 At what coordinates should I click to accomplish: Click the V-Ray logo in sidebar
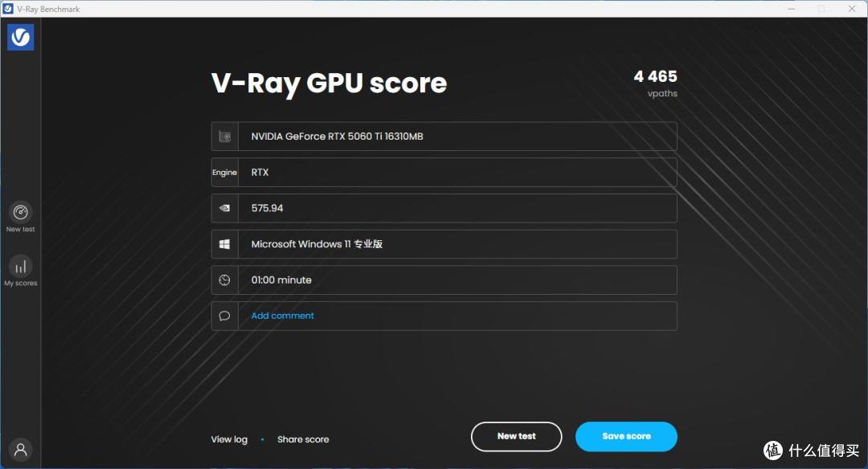click(x=20, y=37)
